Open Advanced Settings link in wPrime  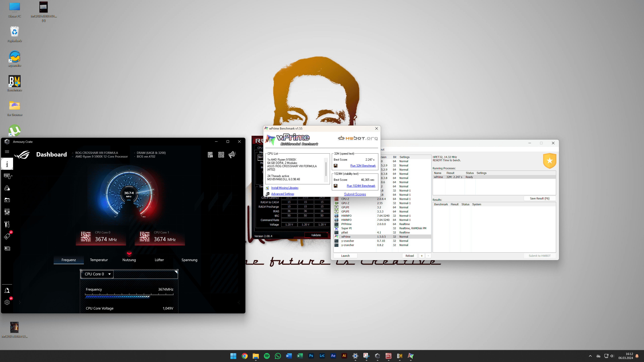coord(282,194)
